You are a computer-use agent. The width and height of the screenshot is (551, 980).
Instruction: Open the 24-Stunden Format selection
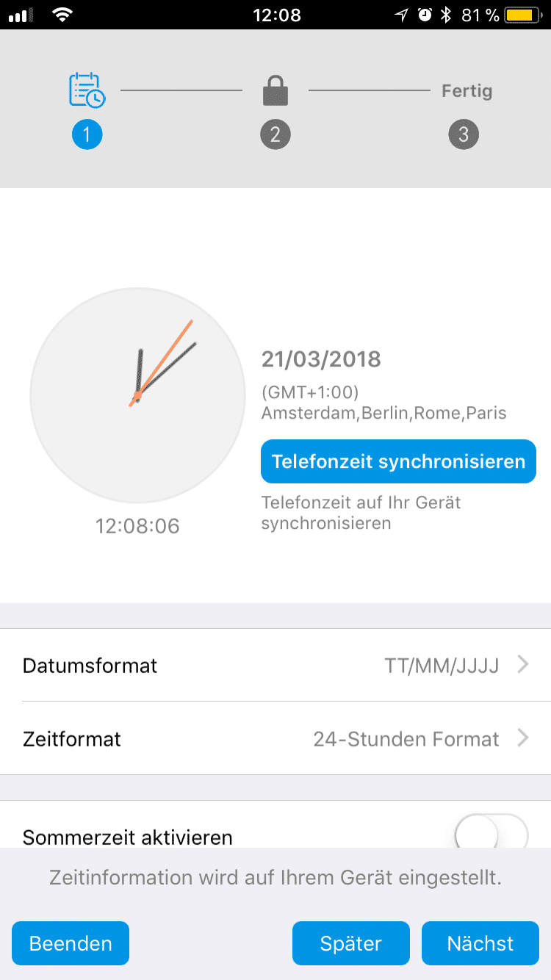406,738
